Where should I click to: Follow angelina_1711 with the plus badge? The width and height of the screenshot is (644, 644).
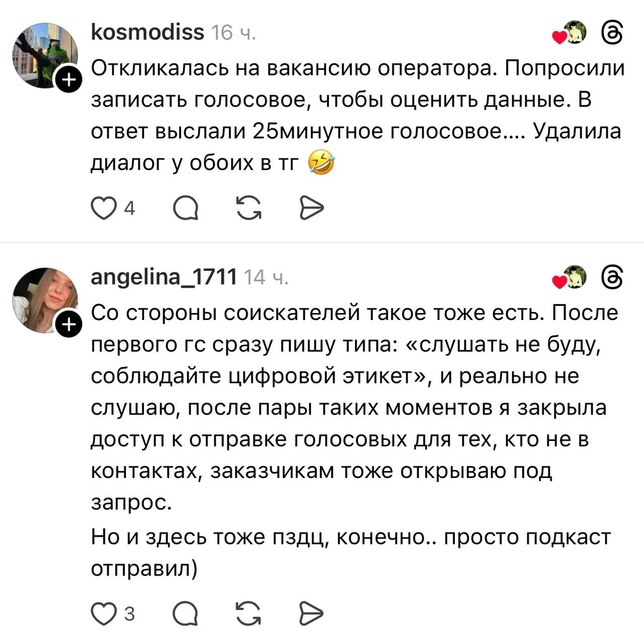(x=69, y=325)
